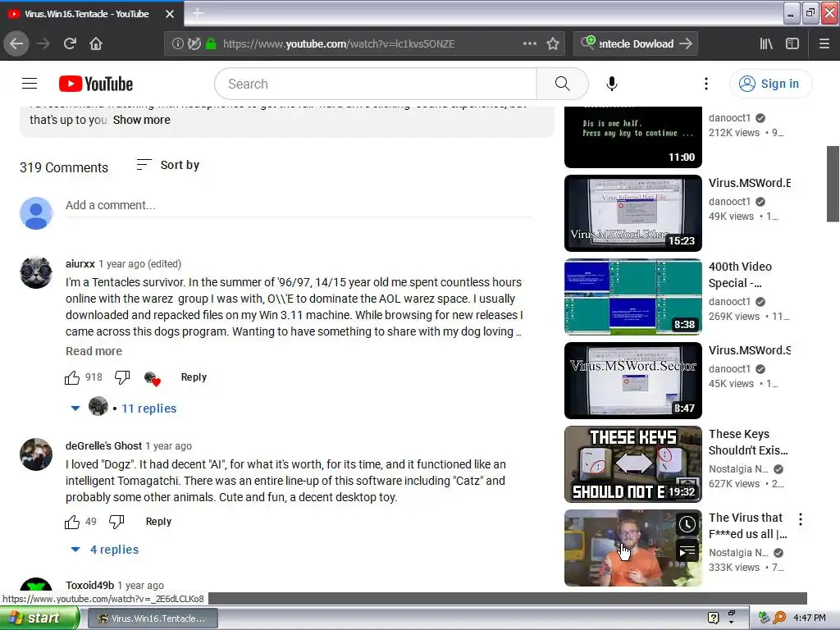Click the browser forward arrow button
The height and width of the screenshot is (630, 840).
[x=43, y=44]
